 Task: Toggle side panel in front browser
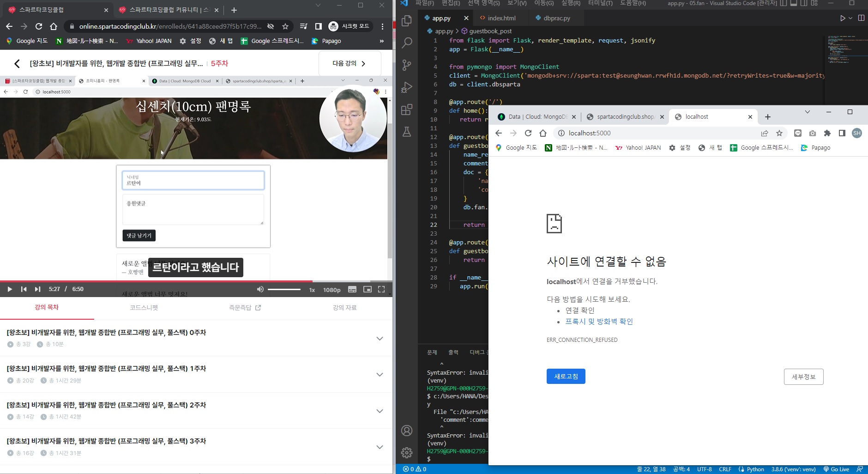tap(842, 133)
